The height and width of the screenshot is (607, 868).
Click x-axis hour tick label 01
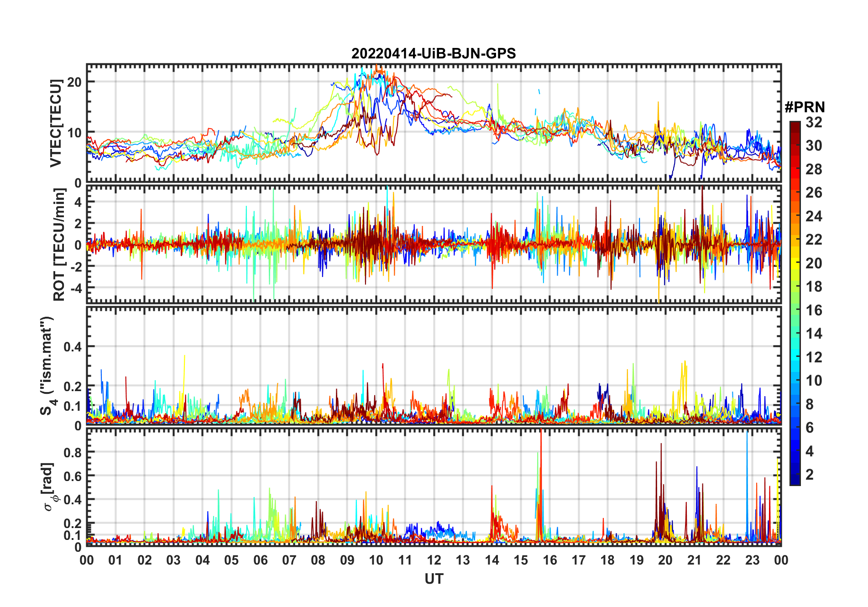click(115, 560)
